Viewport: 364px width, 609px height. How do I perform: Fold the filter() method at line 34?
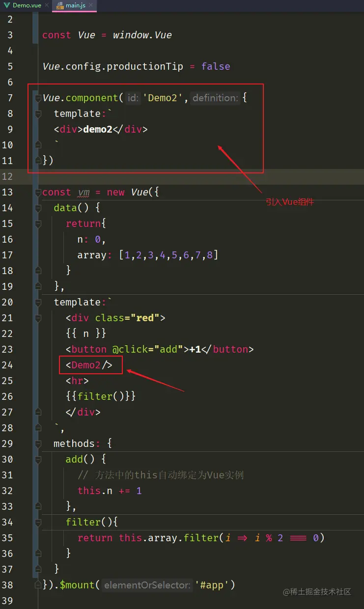click(38, 523)
